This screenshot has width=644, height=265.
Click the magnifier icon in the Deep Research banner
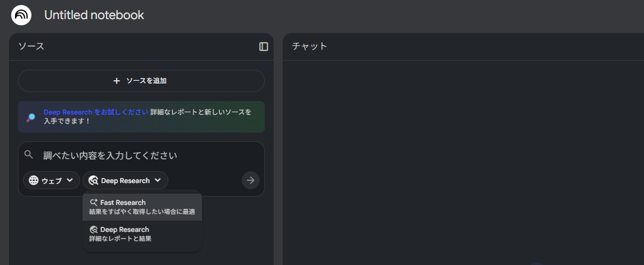[x=31, y=117]
